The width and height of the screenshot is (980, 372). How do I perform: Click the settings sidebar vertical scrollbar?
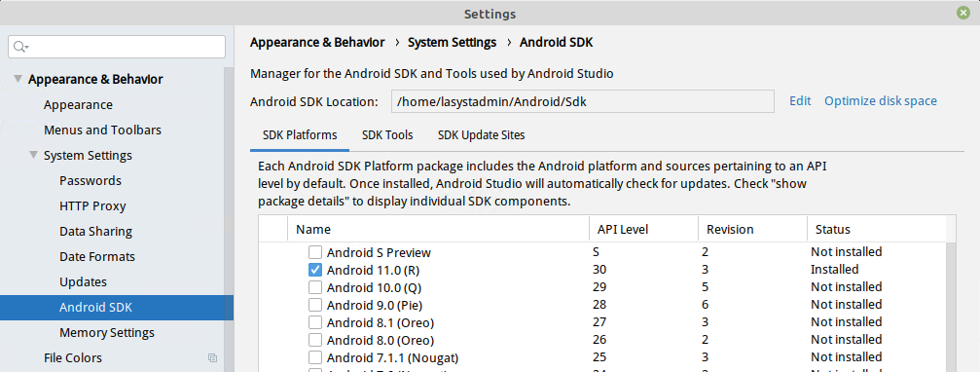tap(229, 219)
